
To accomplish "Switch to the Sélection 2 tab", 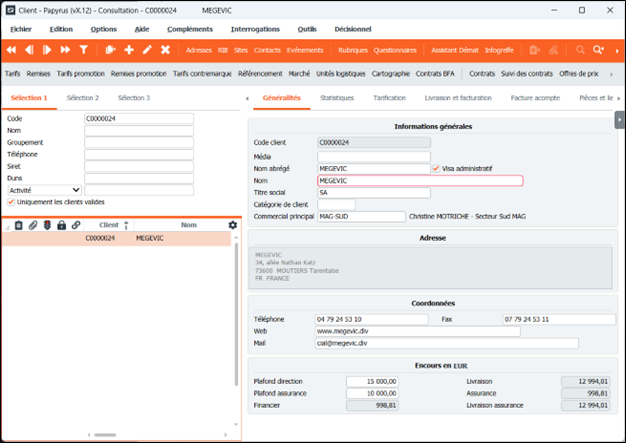I will tap(82, 98).
